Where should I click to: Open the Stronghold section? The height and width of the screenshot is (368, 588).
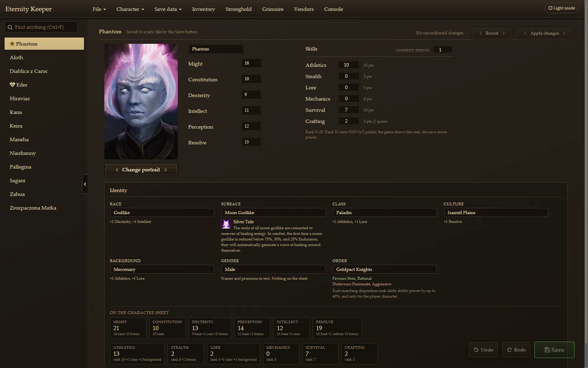pyautogui.click(x=239, y=9)
